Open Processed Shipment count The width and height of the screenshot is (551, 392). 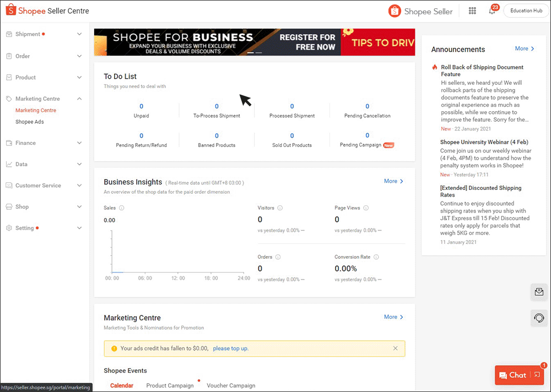click(x=292, y=106)
